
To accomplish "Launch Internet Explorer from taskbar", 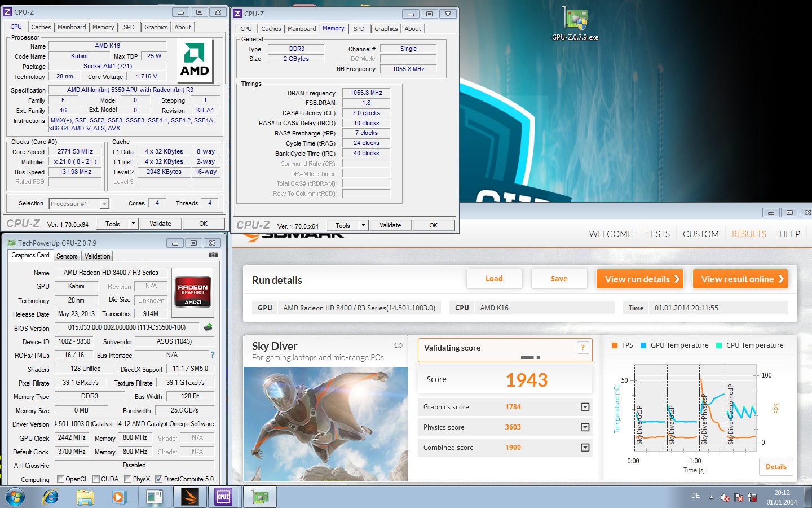I will (51, 497).
